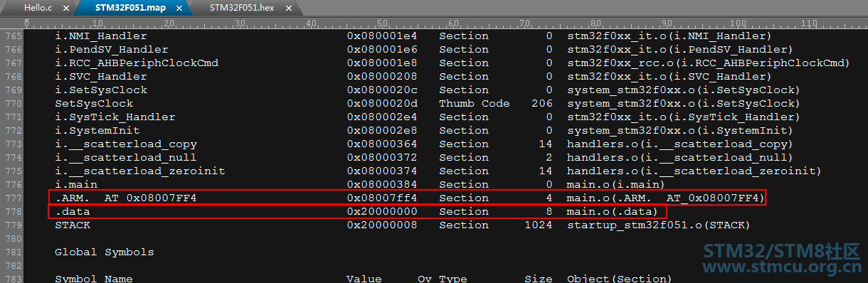Click symbol name i.SysTick_Handler at line start

[x=115, y=117]
